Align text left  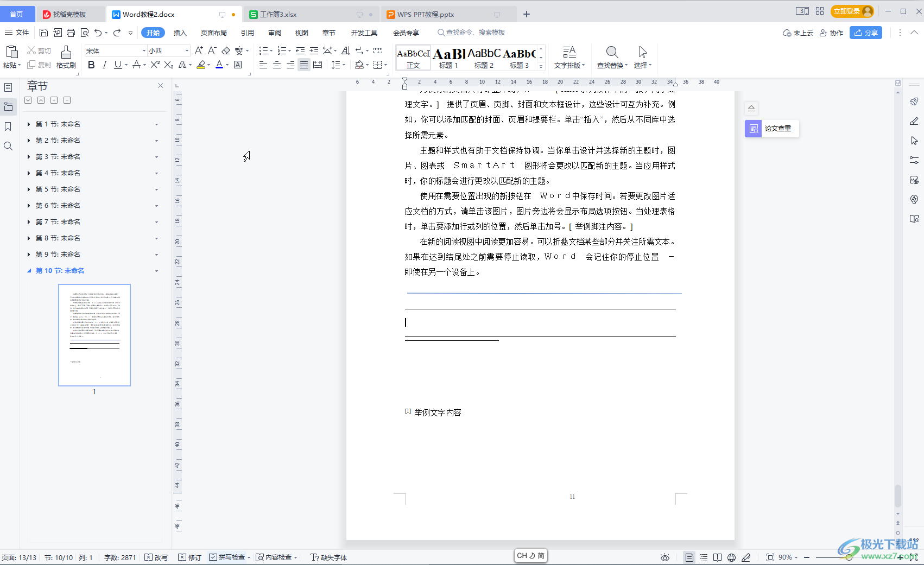[263, 65]
